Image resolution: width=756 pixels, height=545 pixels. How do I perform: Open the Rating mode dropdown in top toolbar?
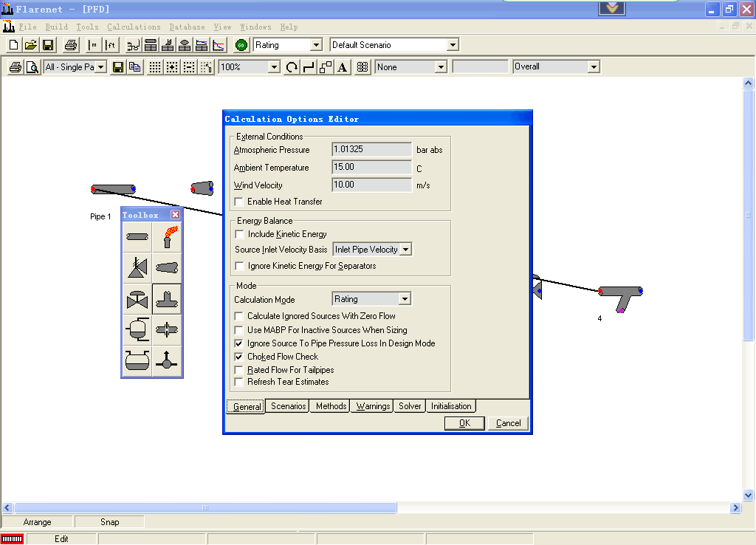pos(316,45)
